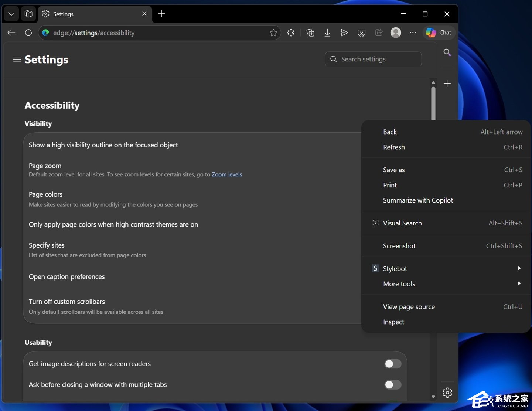Choose Inspect in the context menu

pyautogui.click(x=446, y=322)
